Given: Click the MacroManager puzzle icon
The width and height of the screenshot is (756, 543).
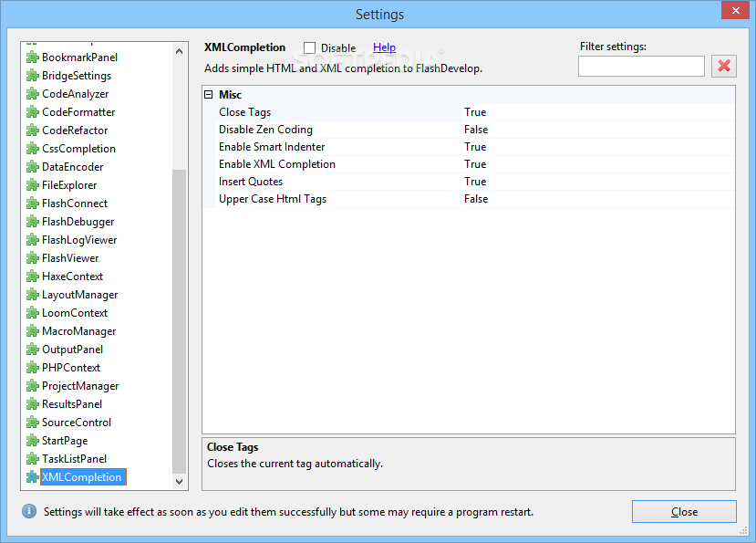Looking at the screenshot, I should pos(32,331).
